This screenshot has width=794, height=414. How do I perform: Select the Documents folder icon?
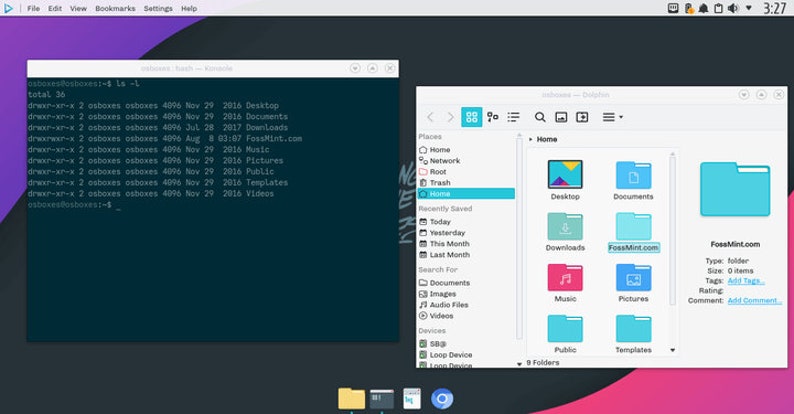tap(633, 175)
